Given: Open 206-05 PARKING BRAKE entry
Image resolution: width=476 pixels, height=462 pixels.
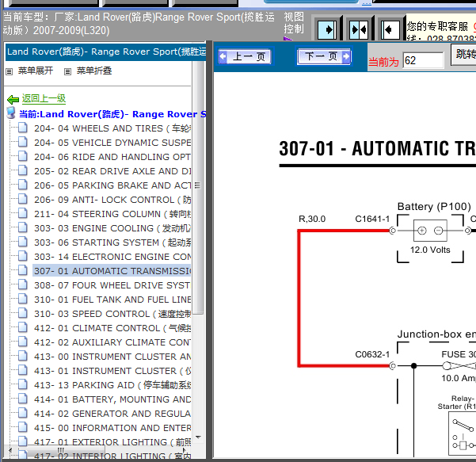Looking at the screenshot, I should 112,185.
